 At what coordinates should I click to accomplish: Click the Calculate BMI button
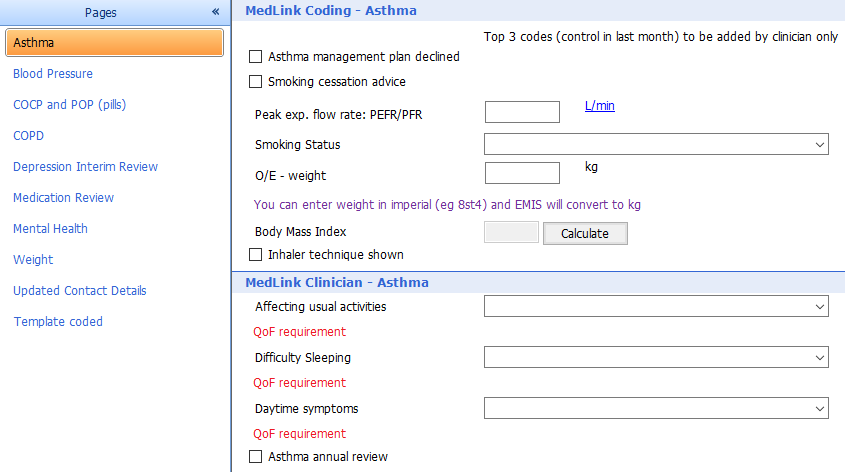[585, 233]
